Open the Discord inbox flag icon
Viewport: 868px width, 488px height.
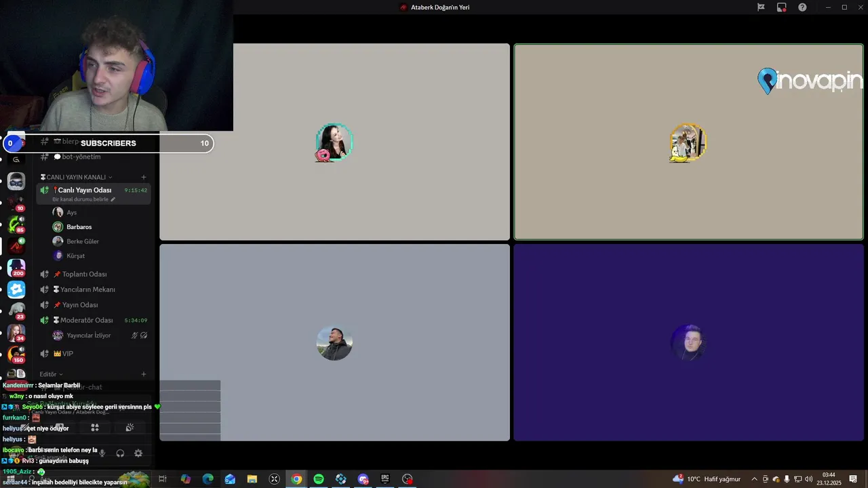coord(761,7)
